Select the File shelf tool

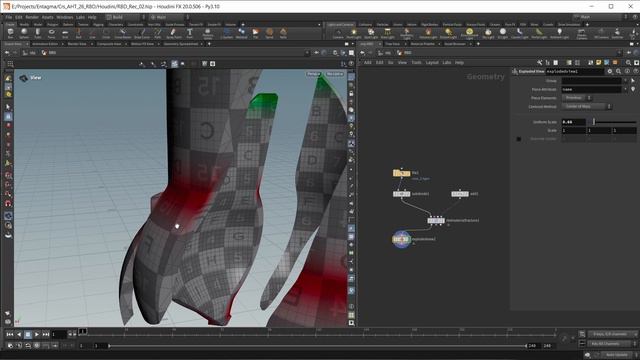255,33
